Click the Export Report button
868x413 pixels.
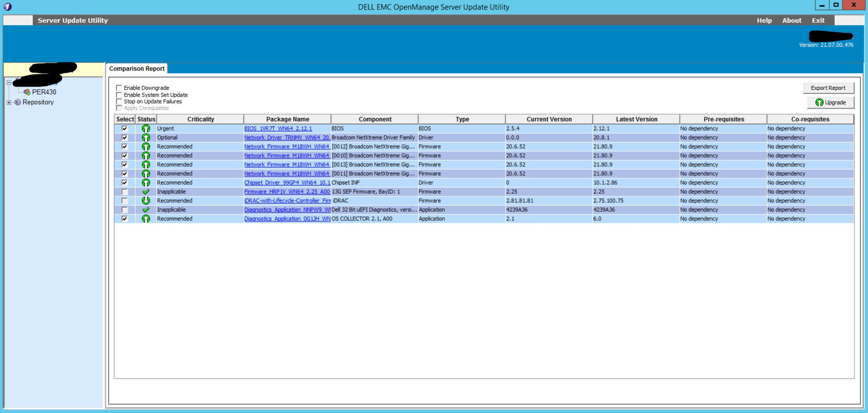click(x=828, y=88)
